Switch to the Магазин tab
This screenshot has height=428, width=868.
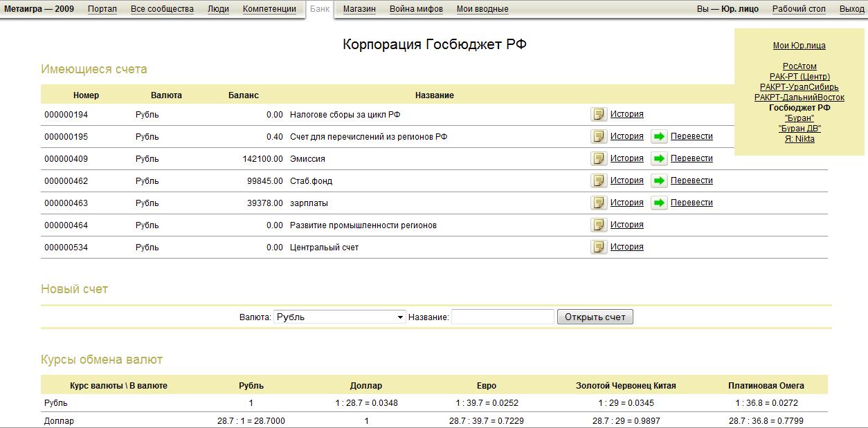click(x=359, y=9)
